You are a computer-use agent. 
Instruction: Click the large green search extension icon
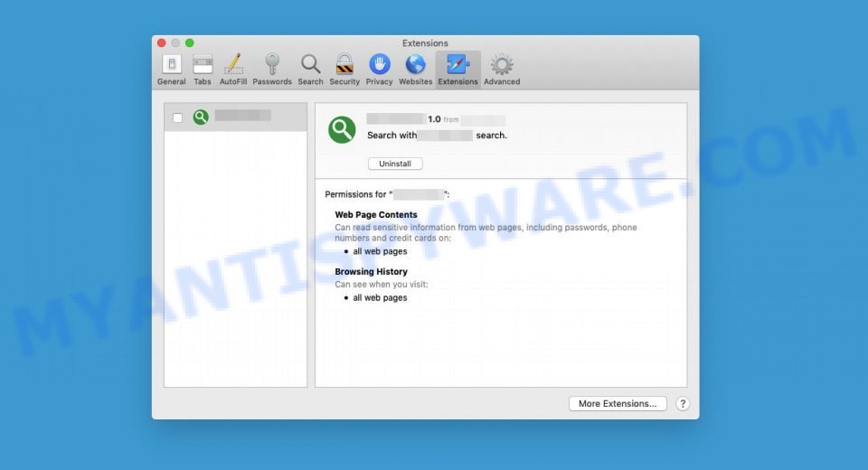pos(342,129)
